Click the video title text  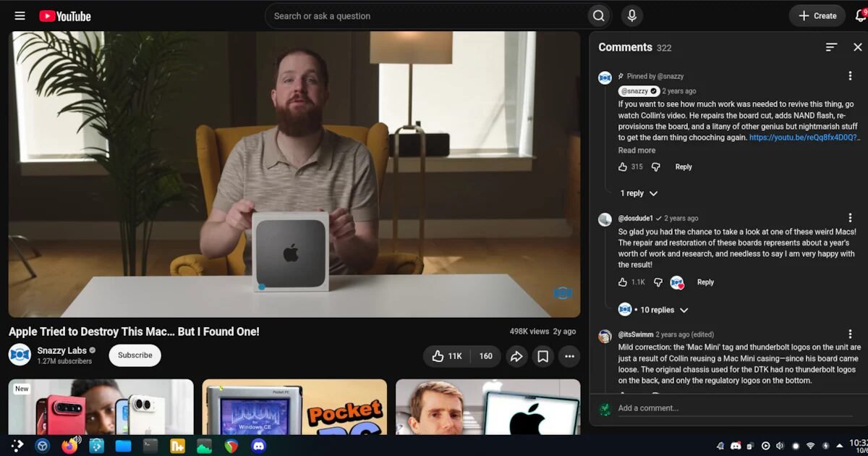(134, 332)
